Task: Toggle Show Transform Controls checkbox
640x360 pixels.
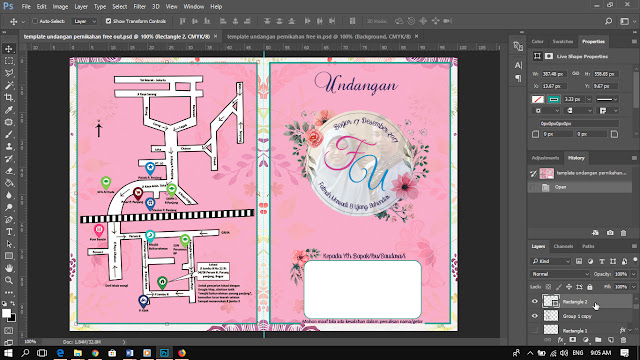Action: tap(108, 21)
